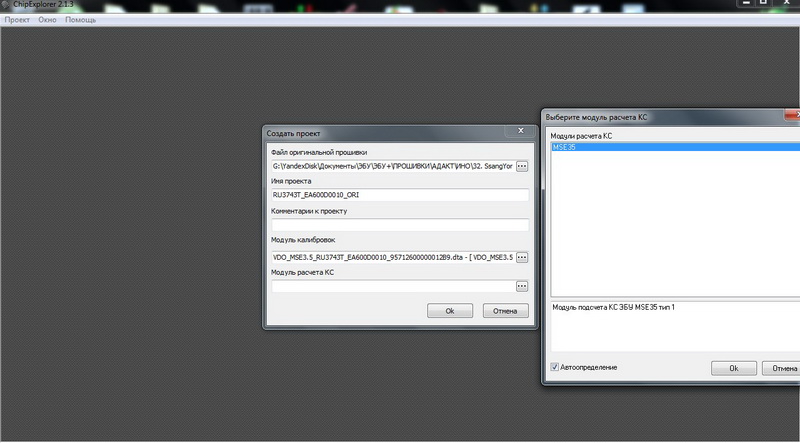Close the Создать проект dialog
The image size is (800, 443).
click(518, 131)
